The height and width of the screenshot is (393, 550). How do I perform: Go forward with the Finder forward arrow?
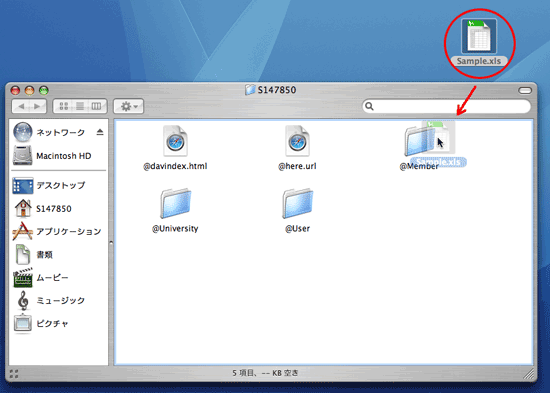pos(38,106)
